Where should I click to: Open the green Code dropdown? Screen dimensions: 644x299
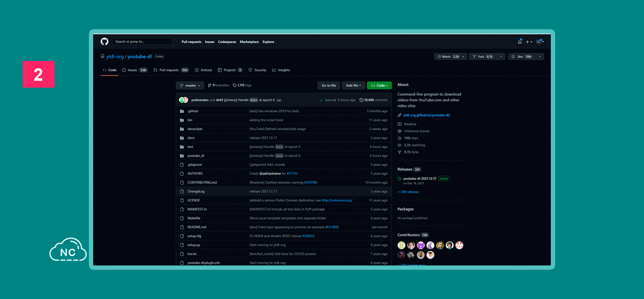[x=379, y=85]
